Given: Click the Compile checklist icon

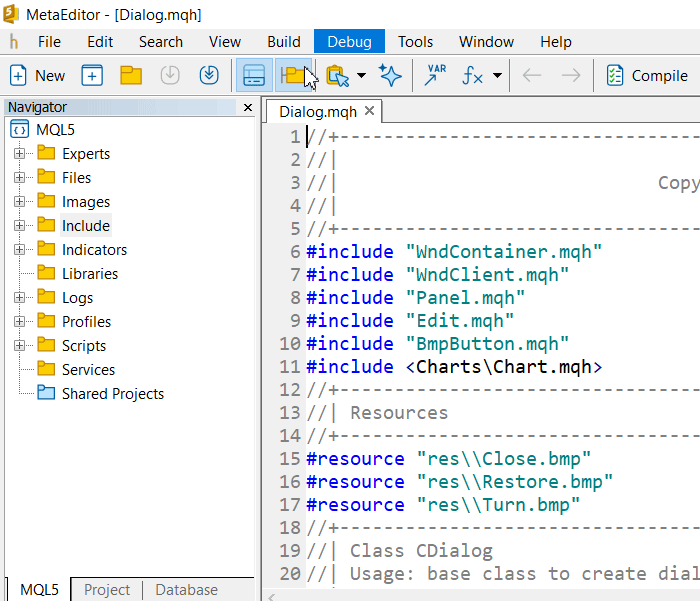Looking at the screenshot, I should pyautogui.click(x=615, y=75).
